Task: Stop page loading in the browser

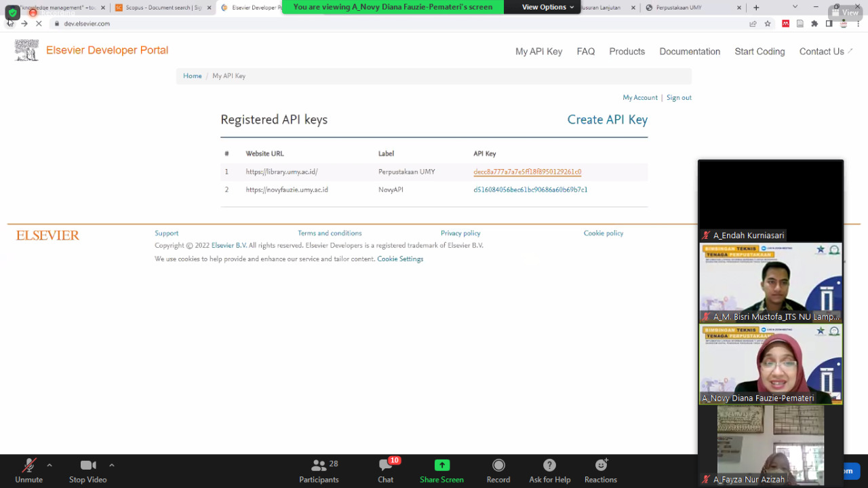Action: point(39,23)
